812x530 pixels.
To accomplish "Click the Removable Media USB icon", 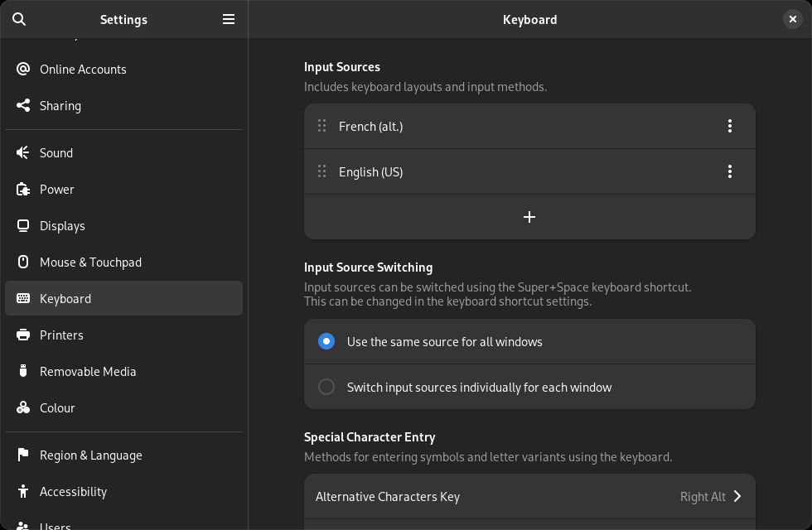I will [23, 371].
